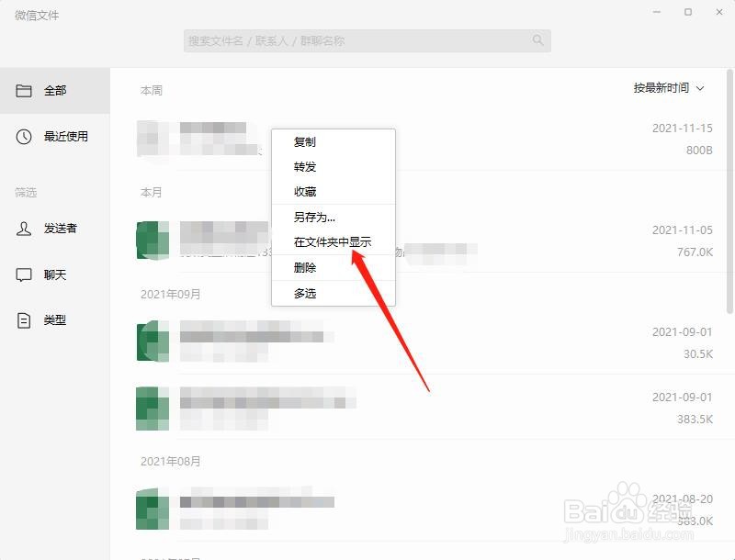Filter by 发送者 person icon
This screenshot has width=735, height=560.
(24, 229)
